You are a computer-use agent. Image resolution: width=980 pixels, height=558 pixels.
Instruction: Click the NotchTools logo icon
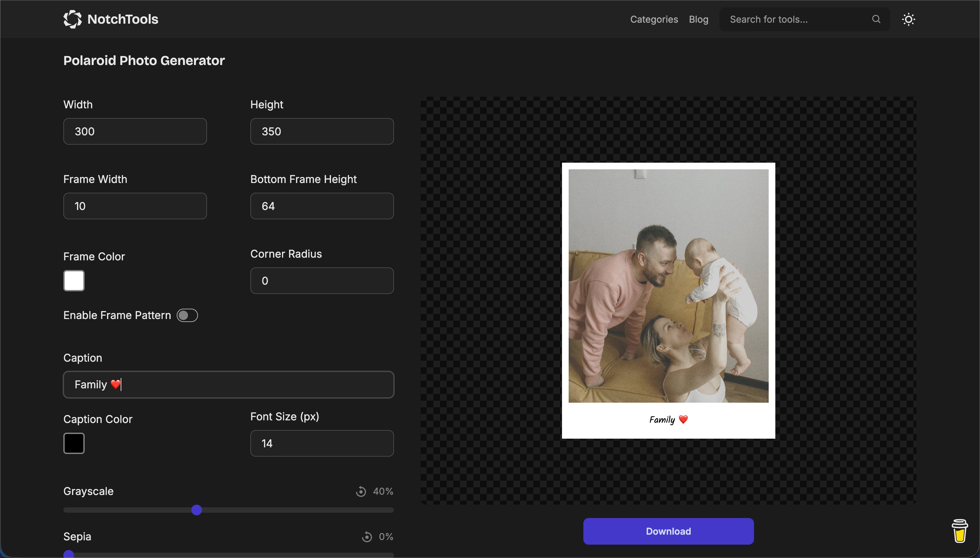tap(72, 19)
